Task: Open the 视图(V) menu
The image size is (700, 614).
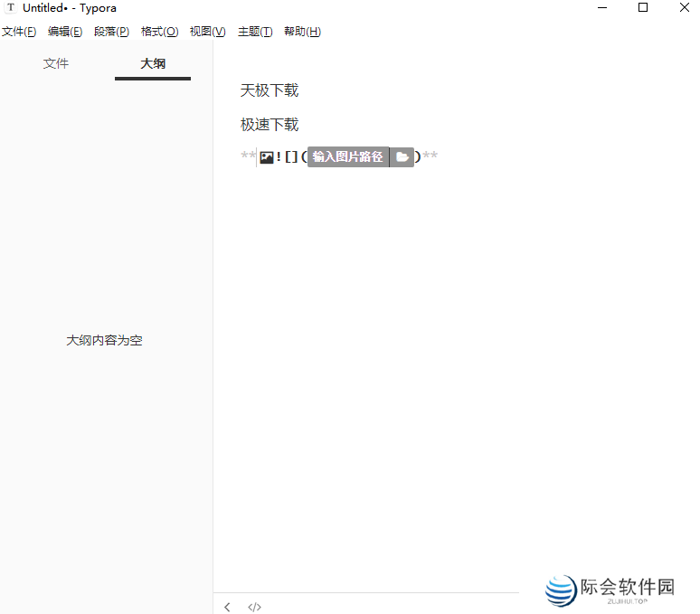Action: [208, 32]
